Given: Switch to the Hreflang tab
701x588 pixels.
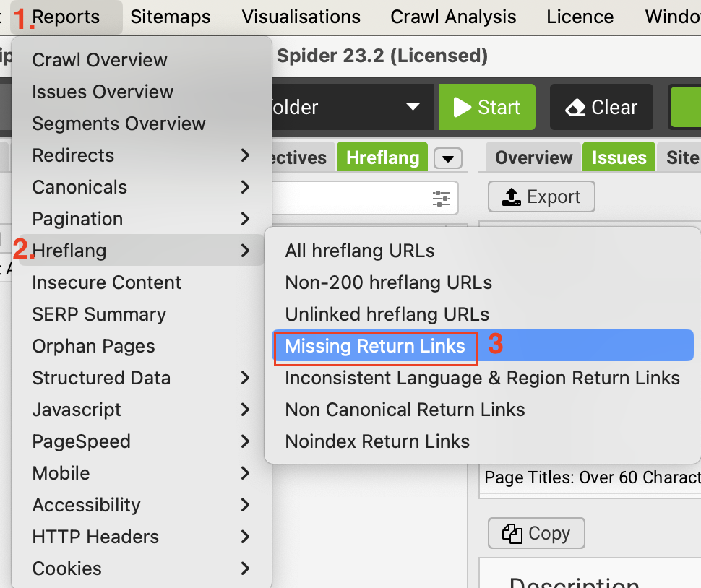Looking at the screenshot, I should 382,158.
